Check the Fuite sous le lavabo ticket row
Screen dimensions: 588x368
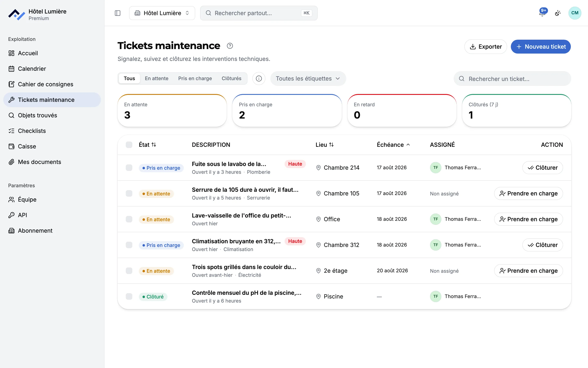point(129,168)
